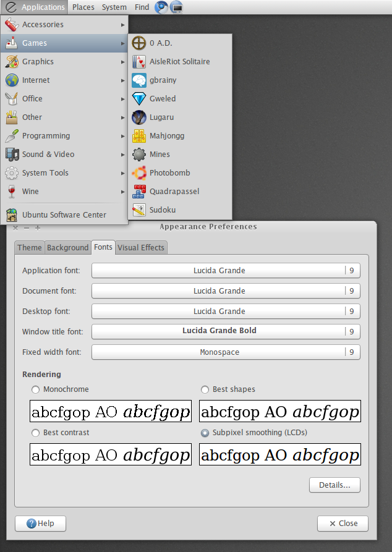Screen dimensions: 392x552
Task: Expand Internet submenu arrow
Action: (122, 80)
